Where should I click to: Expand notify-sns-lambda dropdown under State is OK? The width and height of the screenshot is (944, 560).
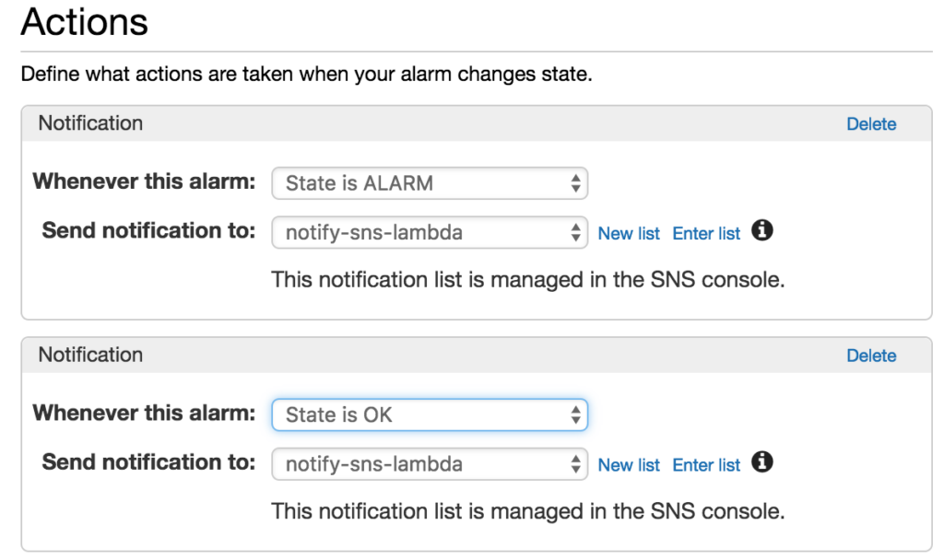click(430, 464)
